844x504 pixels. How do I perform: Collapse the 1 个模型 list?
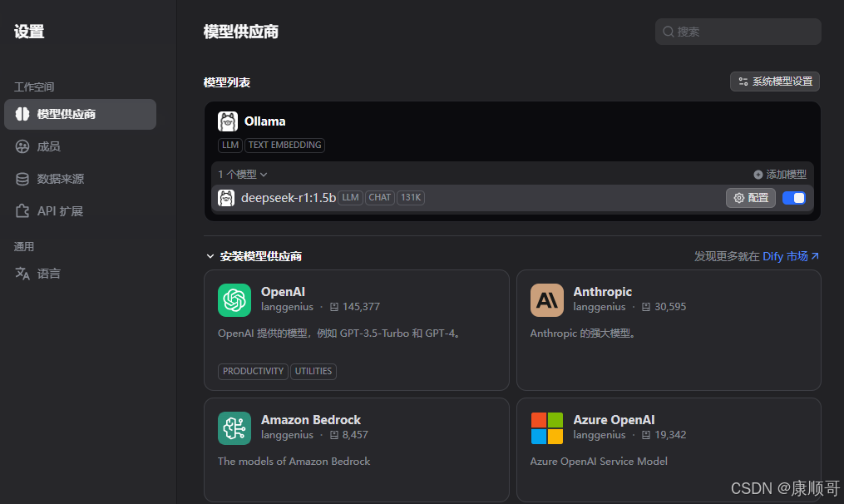[243, 175]
